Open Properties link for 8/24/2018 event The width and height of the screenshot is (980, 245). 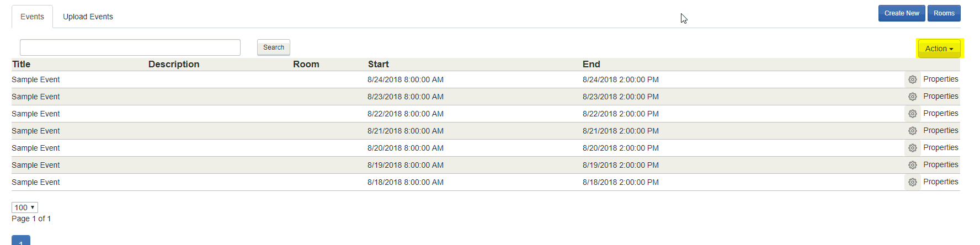pyautogui.click(x=941, y=79)
